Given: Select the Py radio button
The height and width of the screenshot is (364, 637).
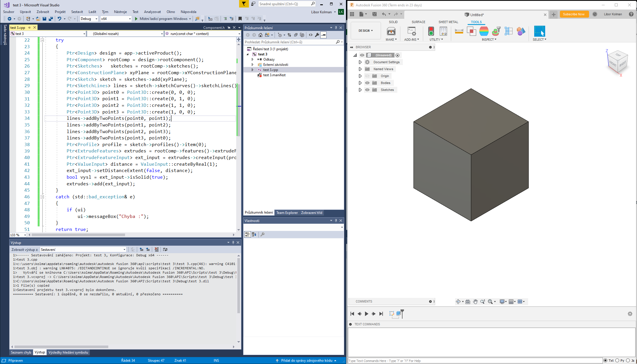Looking at the screenshot, I should coord(617,361).
